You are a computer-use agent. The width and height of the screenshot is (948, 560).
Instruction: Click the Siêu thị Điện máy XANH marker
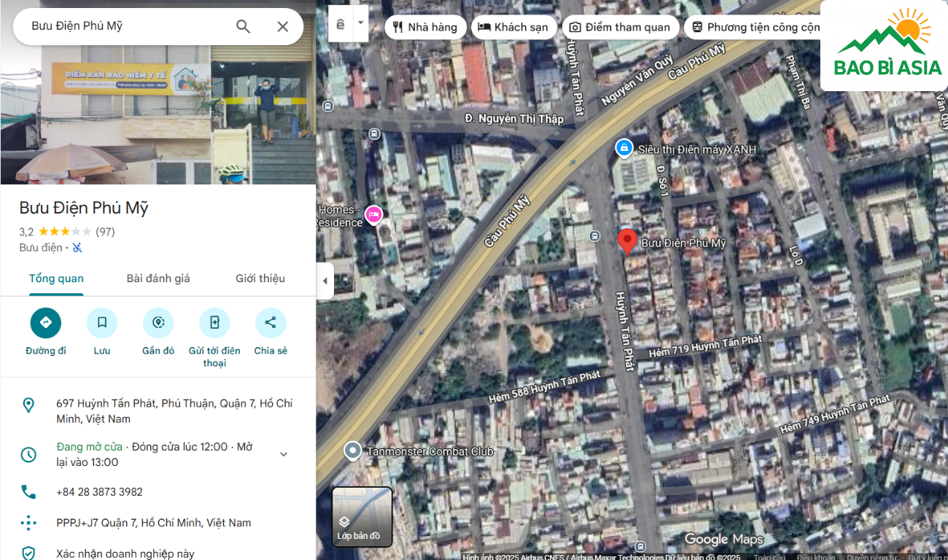pos(623,149)
